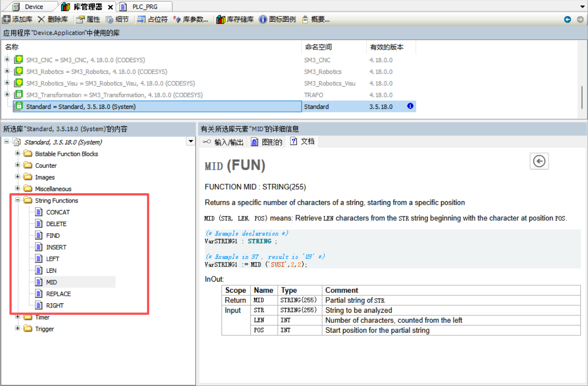Click the blue navigate back arrow icon
The height and width of the screenshot is (386, 588).
[x=567, y=20]
